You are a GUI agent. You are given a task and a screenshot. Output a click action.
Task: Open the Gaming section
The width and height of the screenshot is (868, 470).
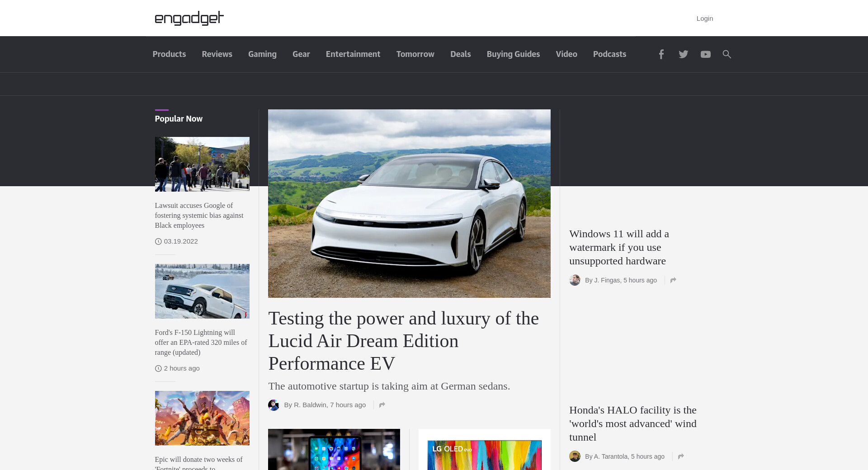pos(262,54)
